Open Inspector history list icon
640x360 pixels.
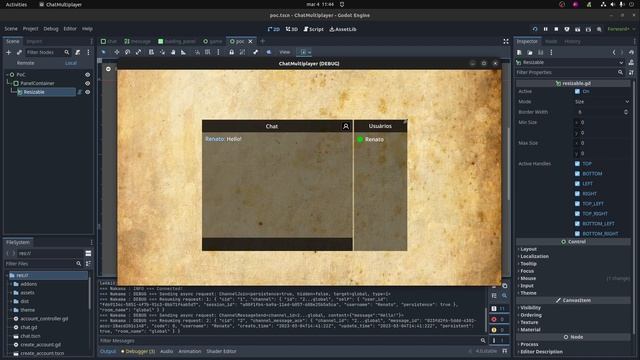pyautogui.click(x=631, y=52)
